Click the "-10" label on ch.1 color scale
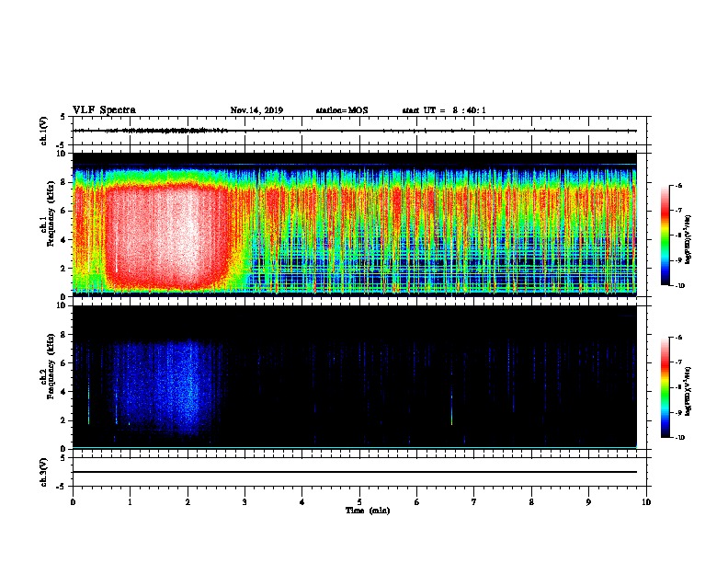Screen dimensions: 728x563 (679, 285)
